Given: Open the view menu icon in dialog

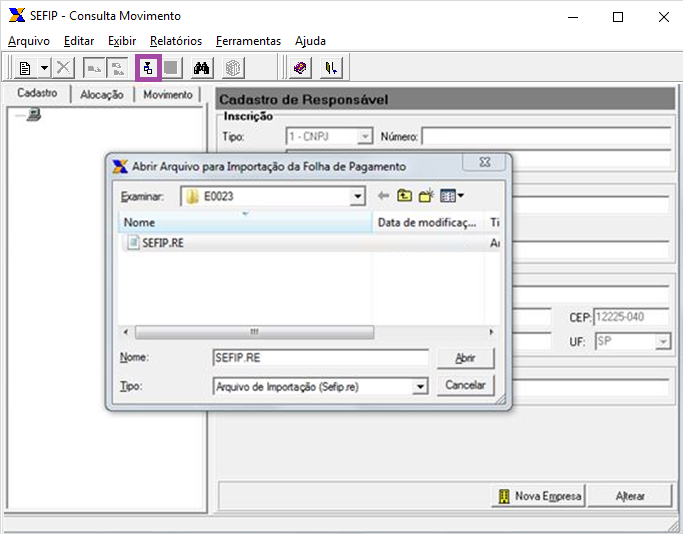Looking at the screenshot, I should click(x=452, y=196).
